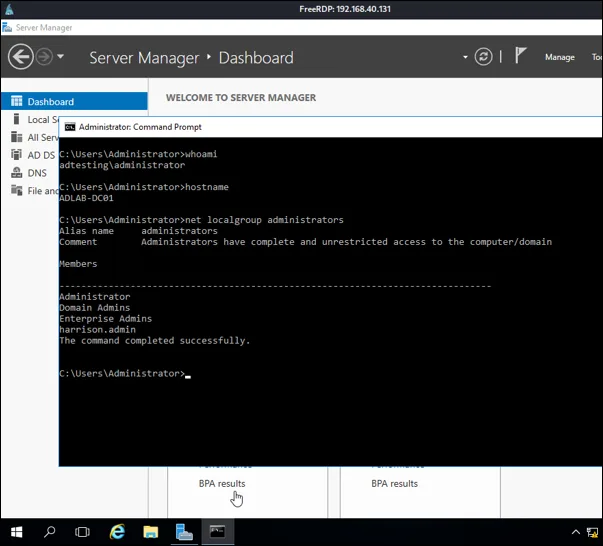Click the Server Manager window title icon
Screen dimensions: 603x546
(x=7, y=27)
